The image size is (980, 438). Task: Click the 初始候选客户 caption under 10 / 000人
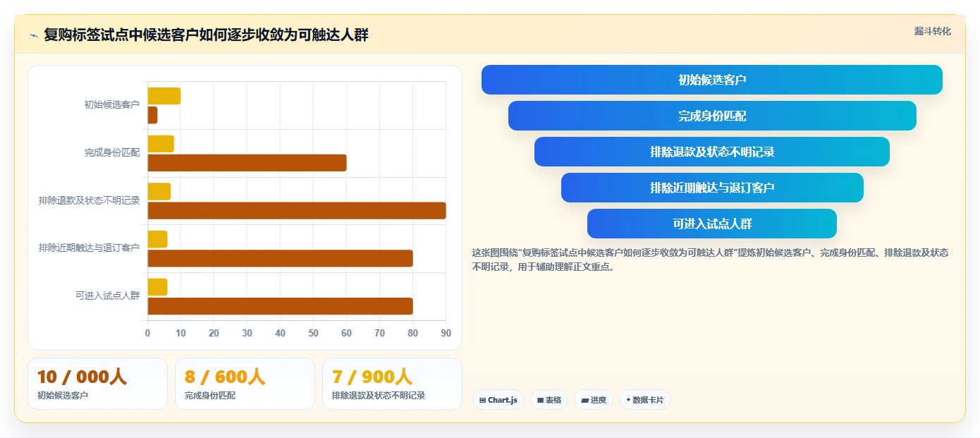63,396
